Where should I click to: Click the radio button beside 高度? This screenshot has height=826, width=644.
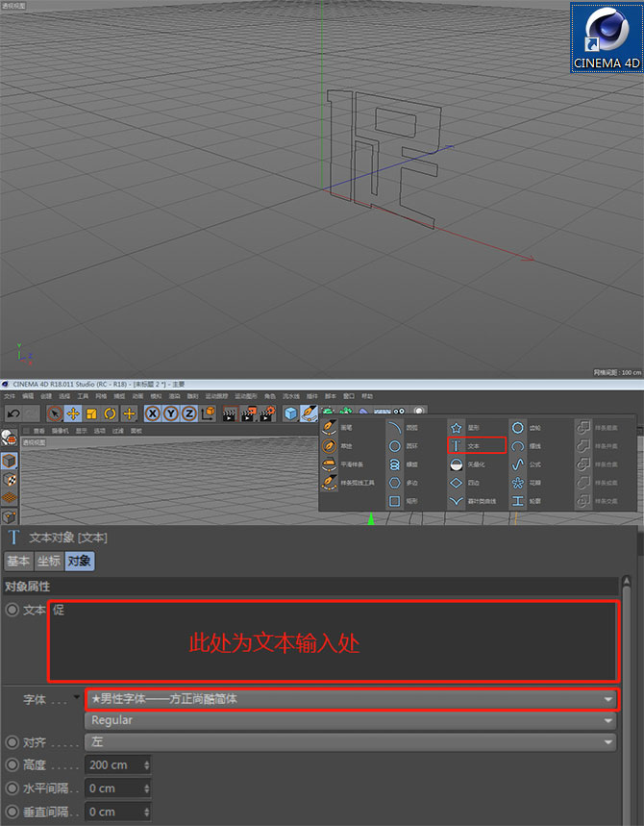coord(12,765)
